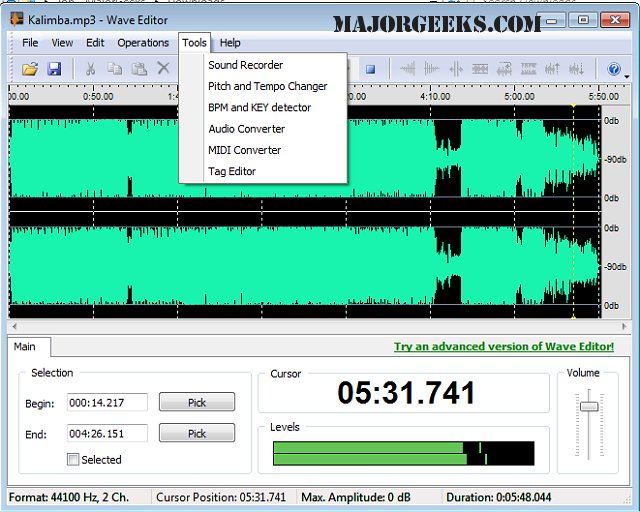640x512 pixels.
Task: Open MIDI Converter tool
Action: (x=263, y=150)
